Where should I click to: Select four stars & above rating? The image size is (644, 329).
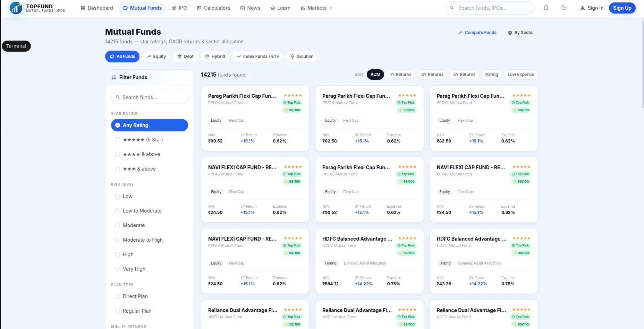[x=150, y=154]
